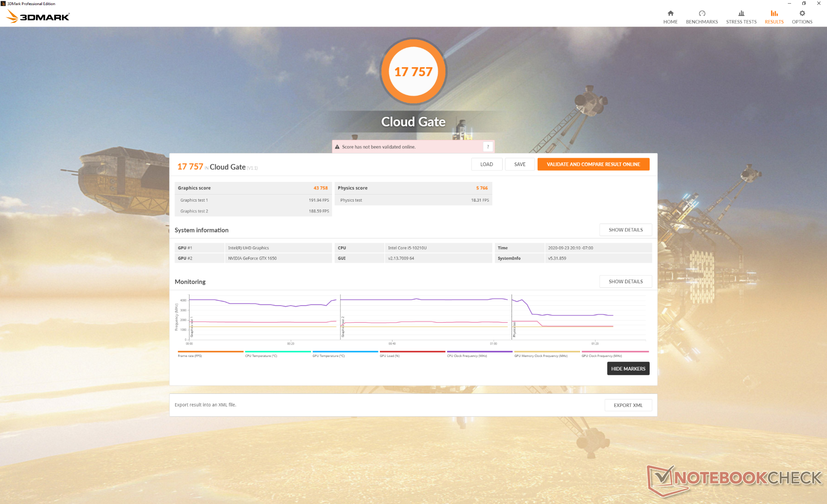Click 'Export result into an XML file' text
This screenshot has width=827, height=504.
click(x=205, y=405)
